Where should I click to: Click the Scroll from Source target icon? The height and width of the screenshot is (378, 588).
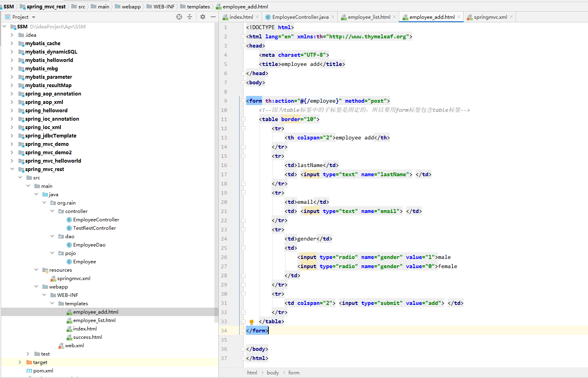179,17
